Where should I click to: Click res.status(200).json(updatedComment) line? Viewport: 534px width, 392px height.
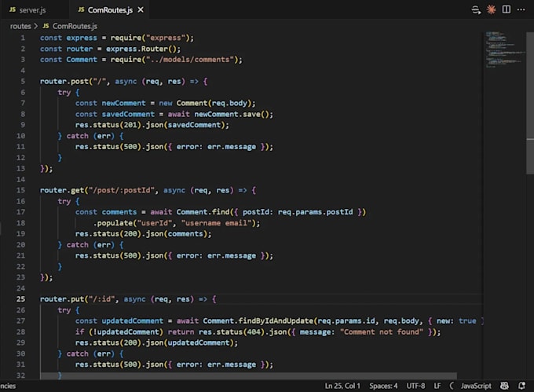(x=156, y=343)
